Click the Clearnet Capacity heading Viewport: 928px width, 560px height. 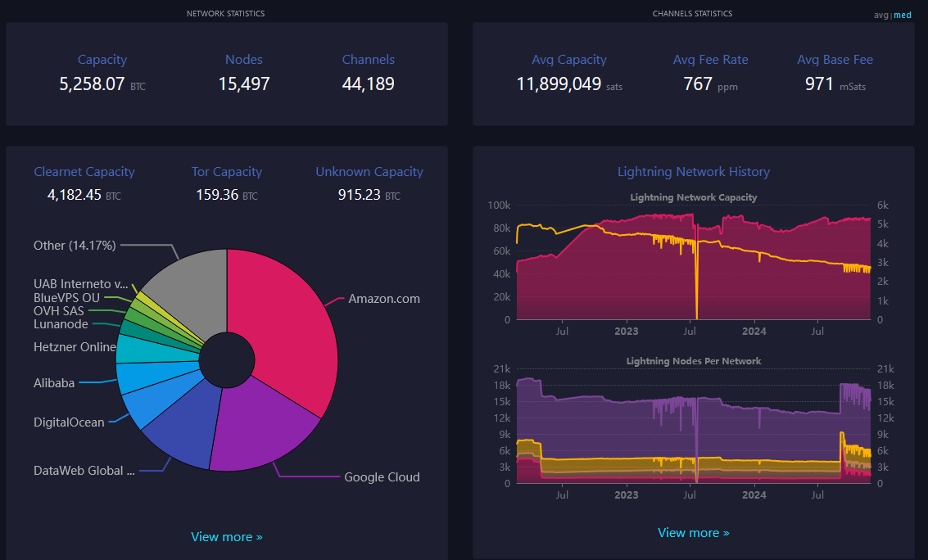pos(84,172)
